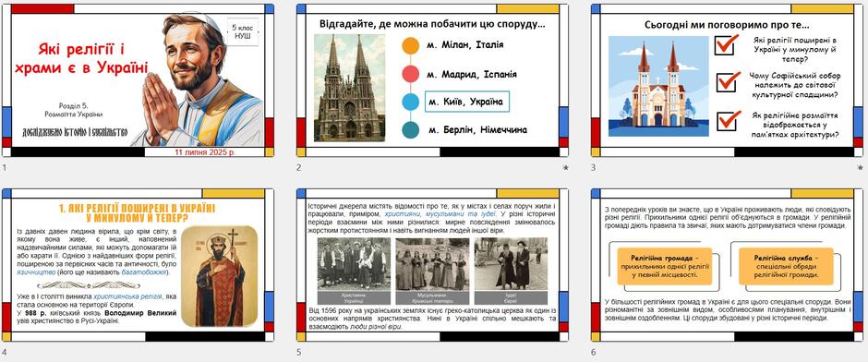Click the red-towered church illustration on slide 3
The image size is (868, 362).
pyautogui.click(x=658, y=86)
